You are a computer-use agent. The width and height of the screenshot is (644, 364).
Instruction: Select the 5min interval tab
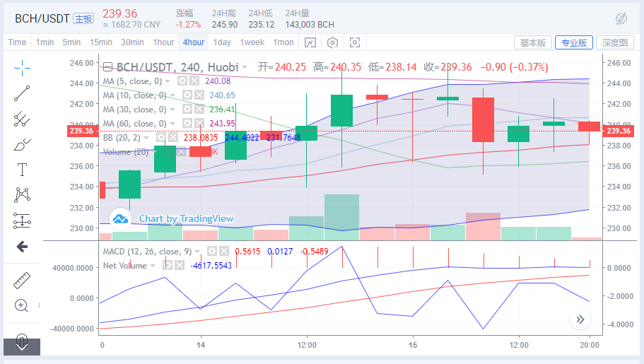71,42
